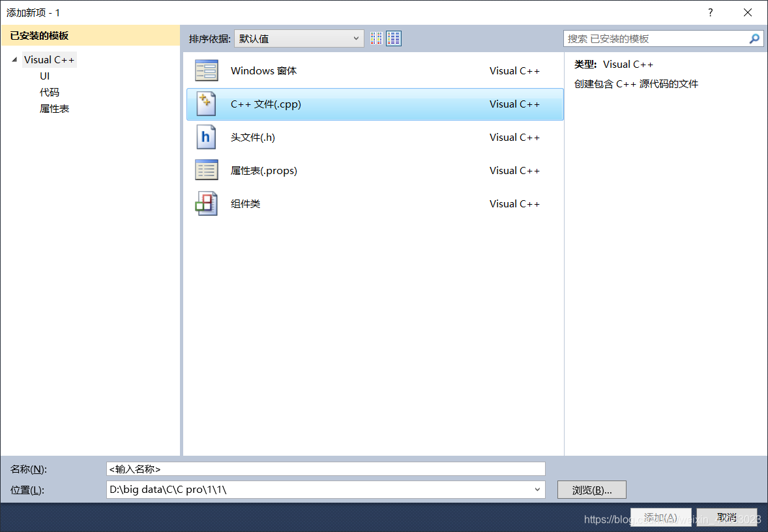Click the C++ 文件(.cpp) file icon
The image size is (768, 532).
coord(206,104)
